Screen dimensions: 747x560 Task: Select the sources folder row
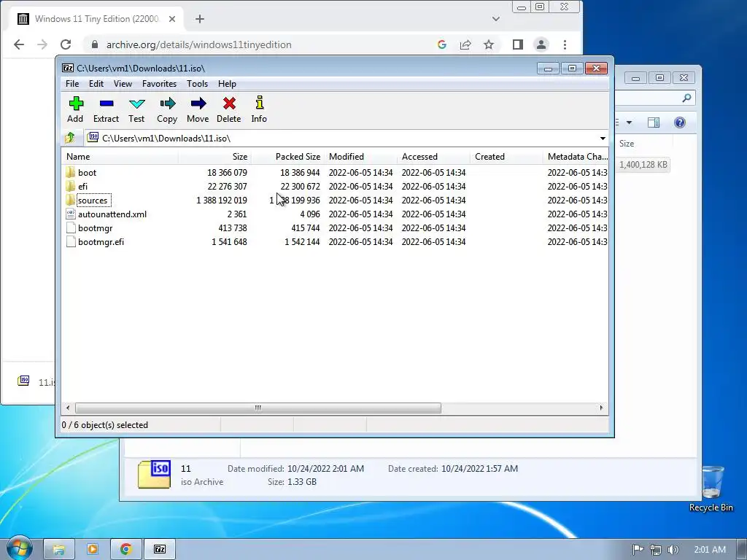[x=336, y=200]
